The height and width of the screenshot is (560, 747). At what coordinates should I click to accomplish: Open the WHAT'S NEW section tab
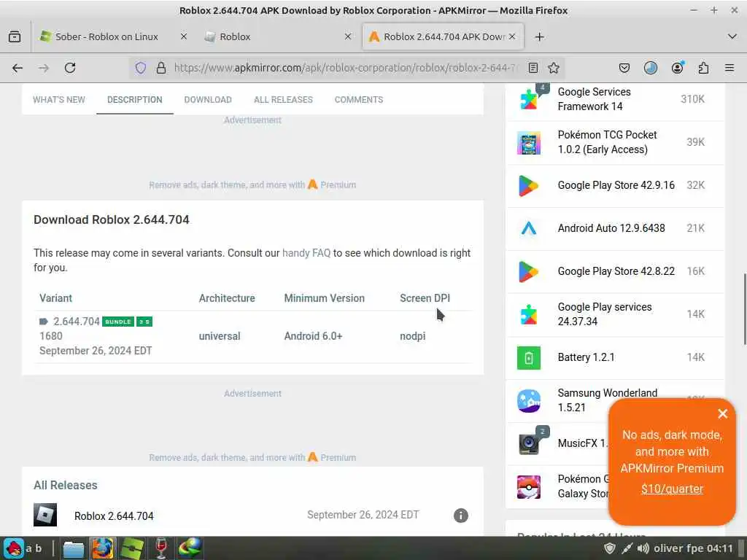59,99
